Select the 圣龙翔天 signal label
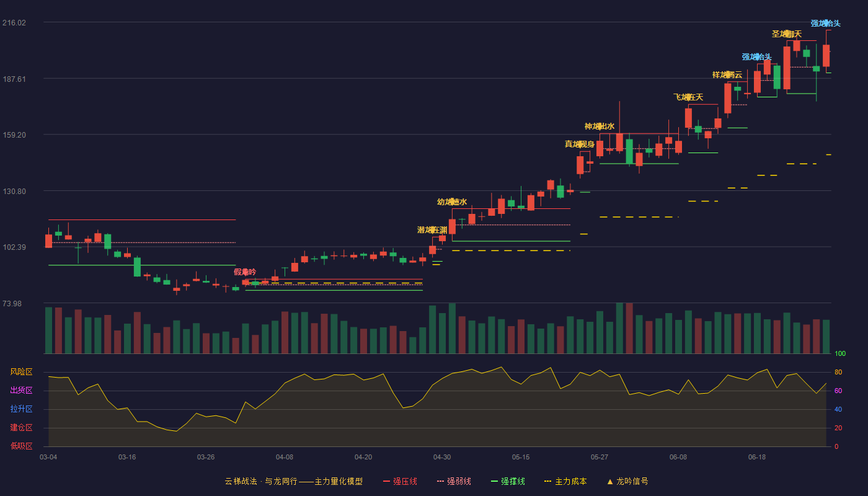868x496 pixels. point(787,34)
